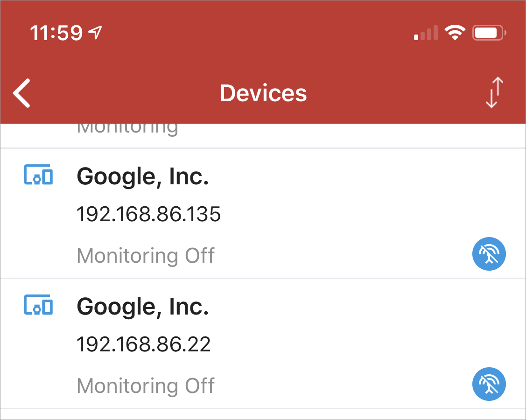
Task: Tap the battery indicator icon
Action: (x=489, y=33)
